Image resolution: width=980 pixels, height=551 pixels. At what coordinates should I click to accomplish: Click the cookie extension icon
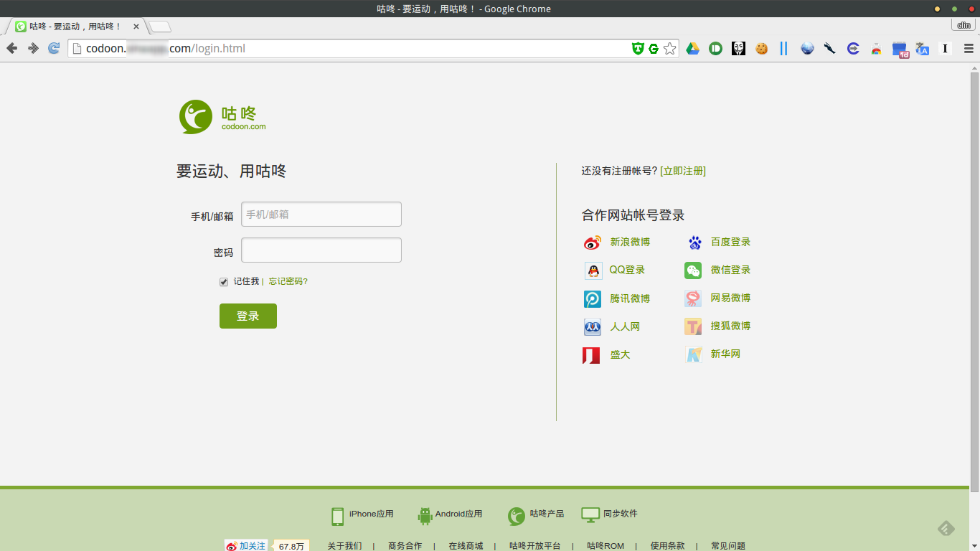[x=761, y=49]
